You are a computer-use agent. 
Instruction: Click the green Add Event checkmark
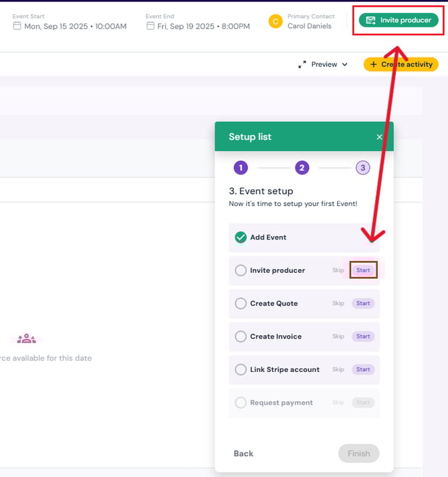(241, 237)
